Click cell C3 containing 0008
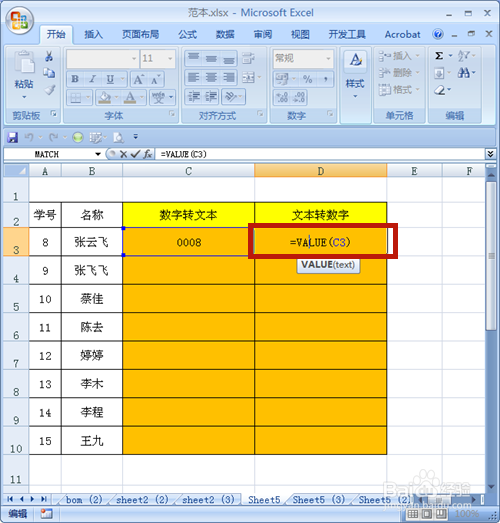The width and height of the screenshot is (500, 523). [188, 242]
